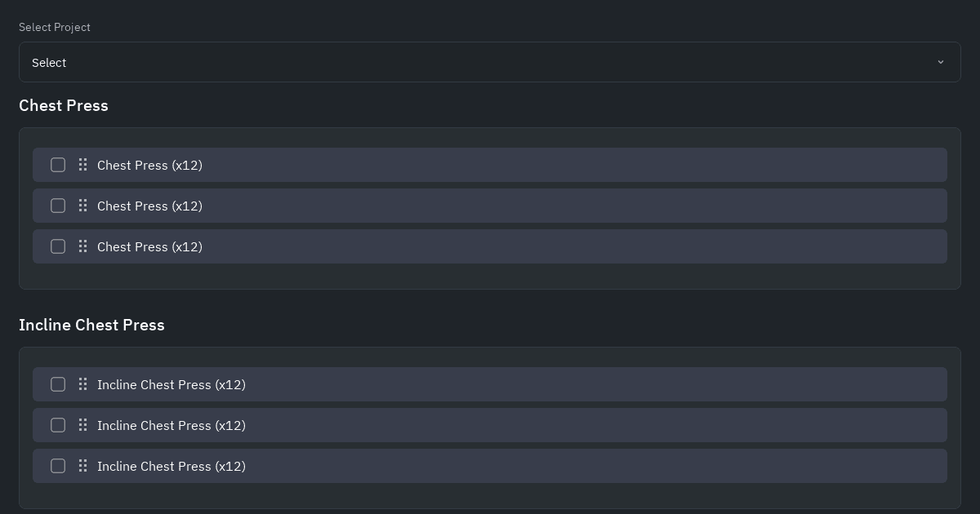Click the drag handle on first Chest Press row

[x=82, y=165]
